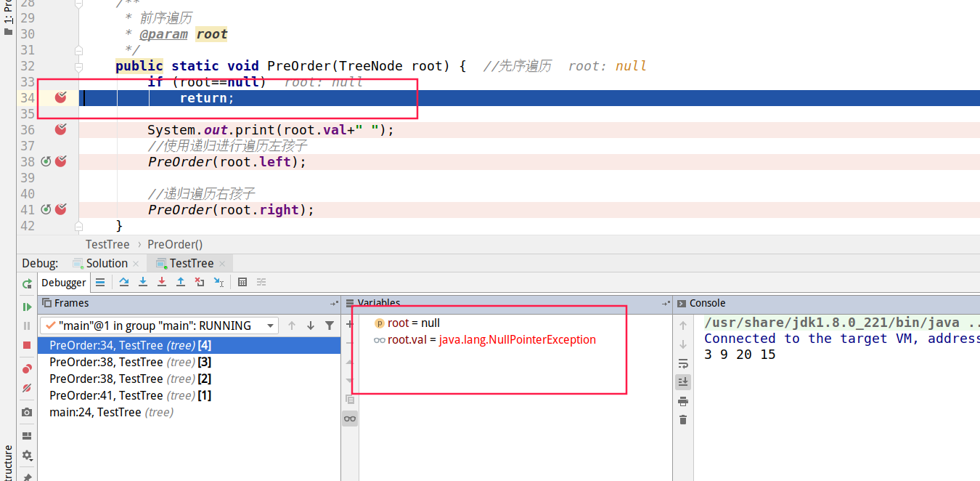
Task: Remove breakpoint on line 36
Action: pos(61,129)
